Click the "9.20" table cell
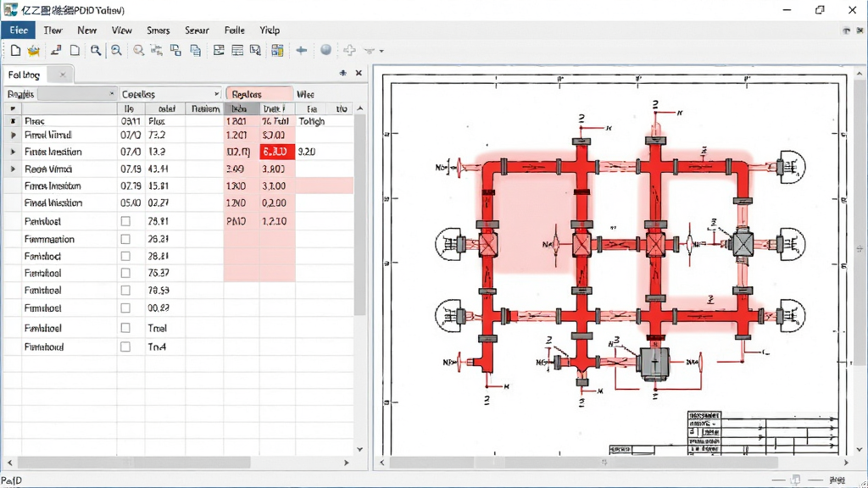This screenshot has width=868, height=488. pyautogui.click(x=307, y=152)
